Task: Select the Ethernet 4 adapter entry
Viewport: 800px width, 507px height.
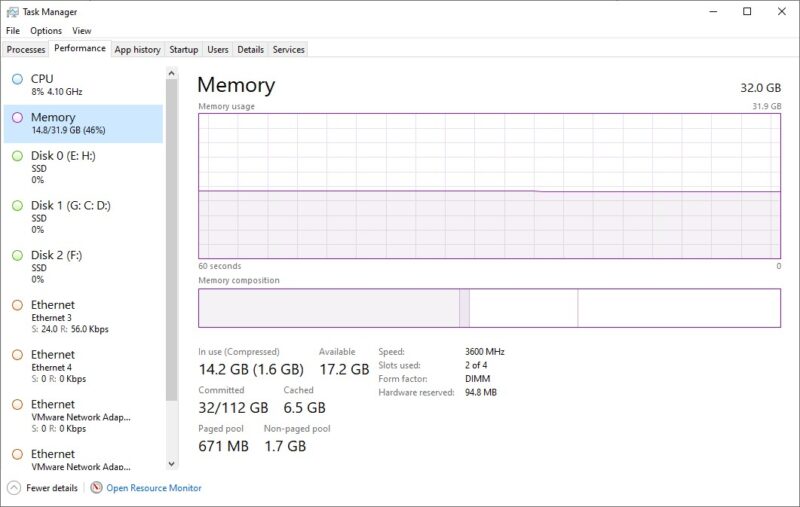Action: 83,366
